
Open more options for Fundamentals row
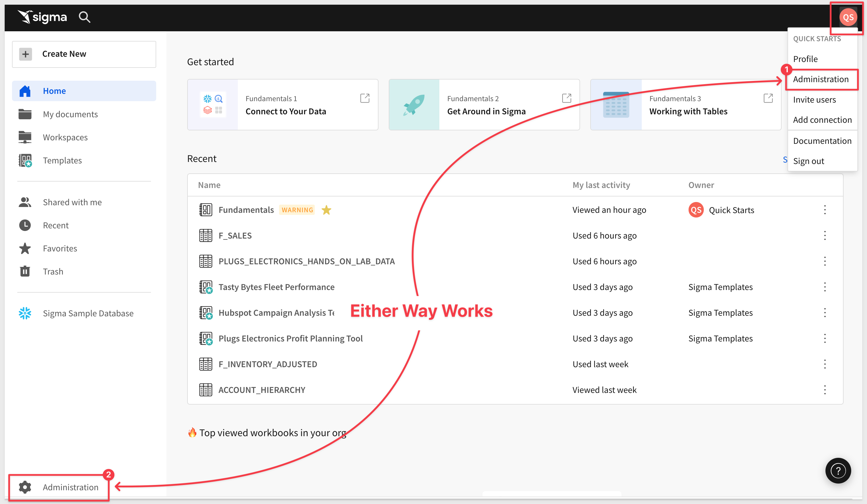point(825,210)
